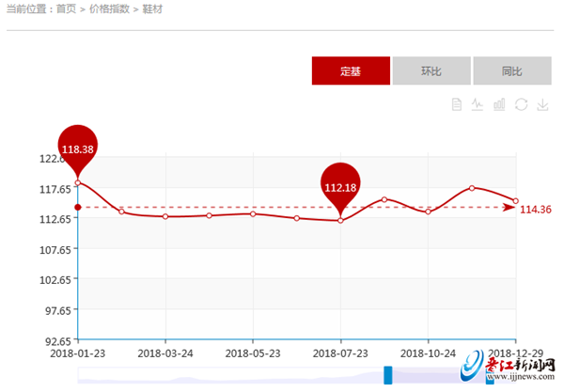Click the 112.18 minimum value marker pin
Viewport: 564px width, 392px height.
point(340,186)
